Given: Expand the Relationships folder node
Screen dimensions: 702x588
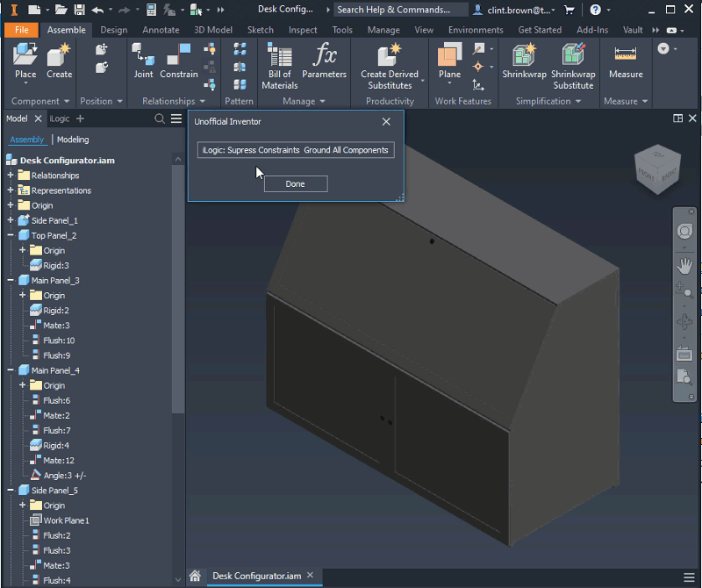Looking at the screenshot, I should tap(11, 176).
